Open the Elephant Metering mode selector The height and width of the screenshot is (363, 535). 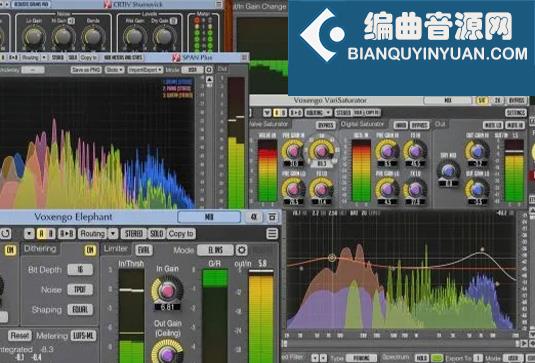coord(83,336)
